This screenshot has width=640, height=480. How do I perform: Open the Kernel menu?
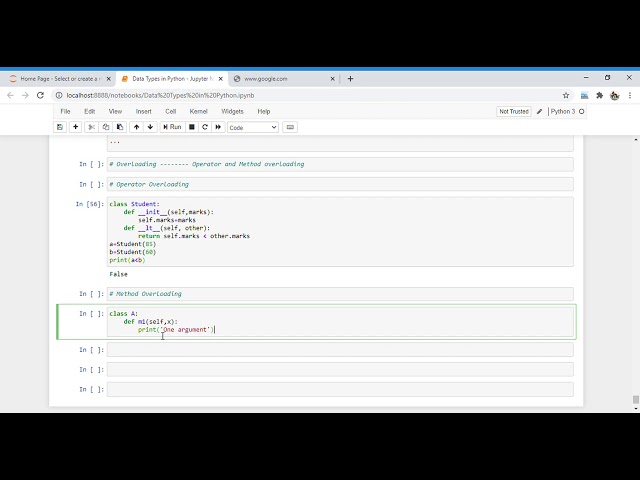pyautogui.click(x=198, y=111)
